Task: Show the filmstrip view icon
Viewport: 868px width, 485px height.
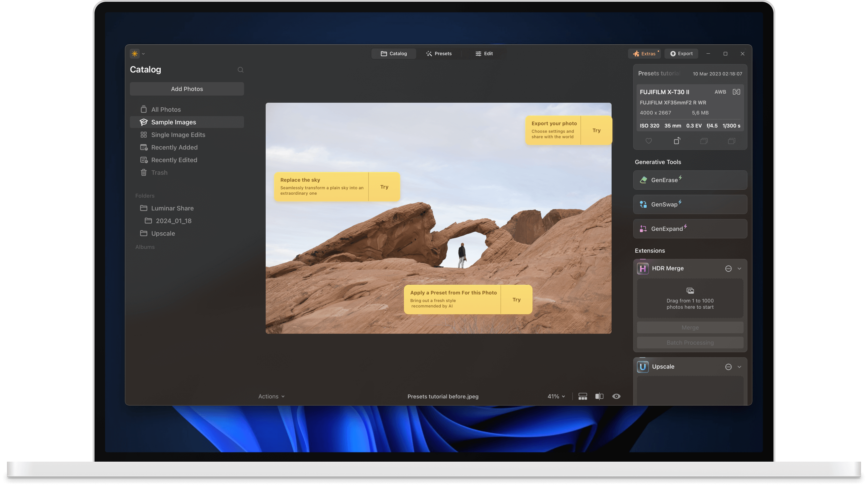Action: pos(582,396)
